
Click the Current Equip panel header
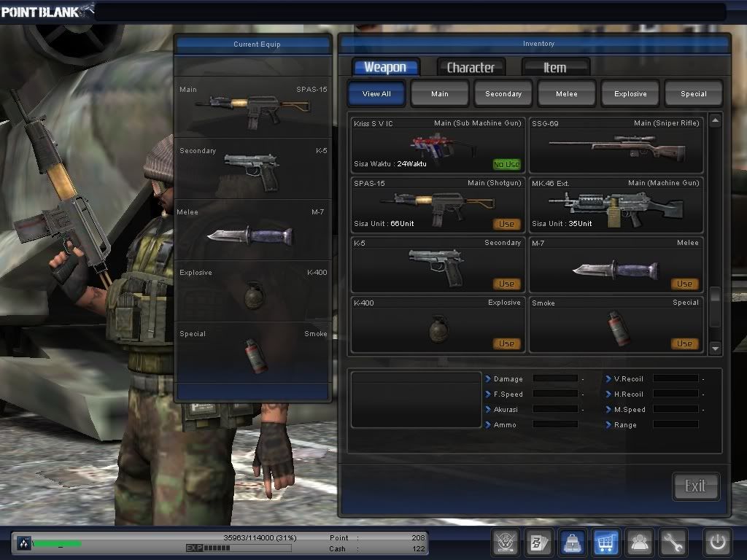(253, 44)
